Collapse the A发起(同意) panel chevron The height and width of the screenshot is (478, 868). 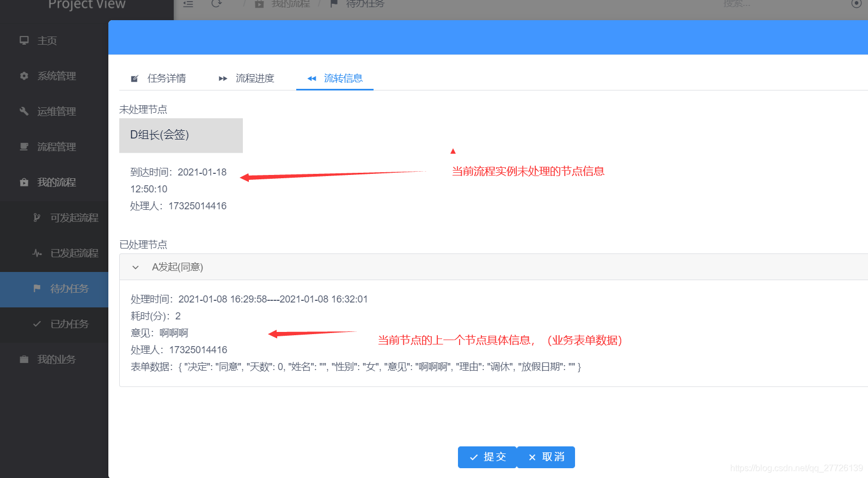coord(136,267)
